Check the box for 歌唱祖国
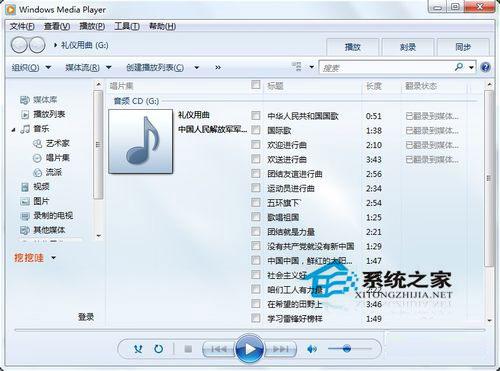 pos(256,217)
